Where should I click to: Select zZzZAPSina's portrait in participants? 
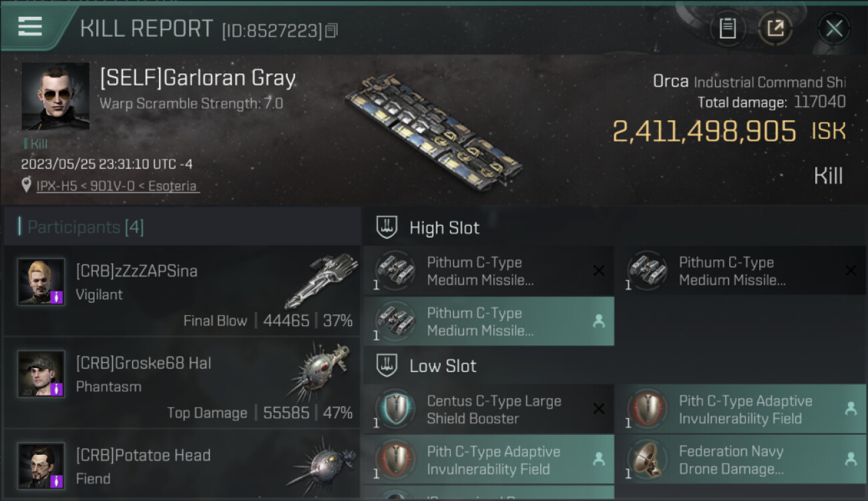41,282
